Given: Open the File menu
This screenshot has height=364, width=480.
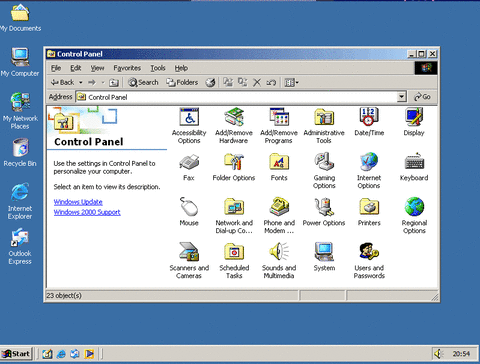Looking at the screenshot, I should 56,68.
